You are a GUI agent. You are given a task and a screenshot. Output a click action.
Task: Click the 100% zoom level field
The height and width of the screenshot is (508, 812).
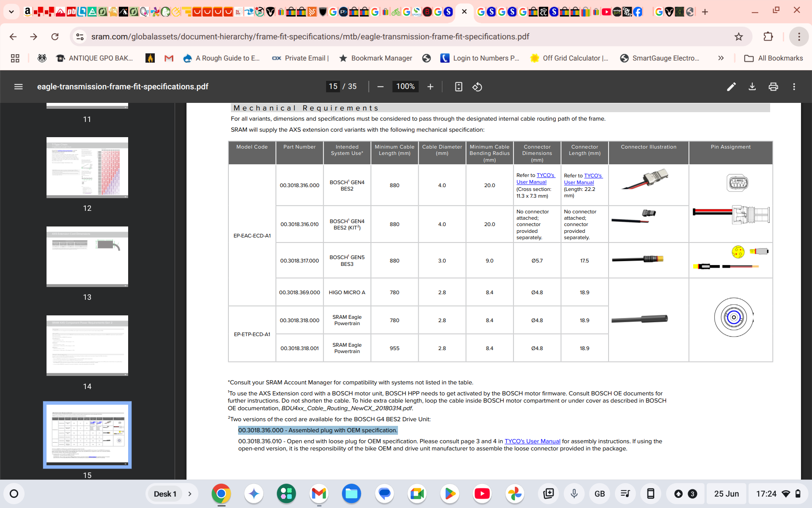click(405, 86)
